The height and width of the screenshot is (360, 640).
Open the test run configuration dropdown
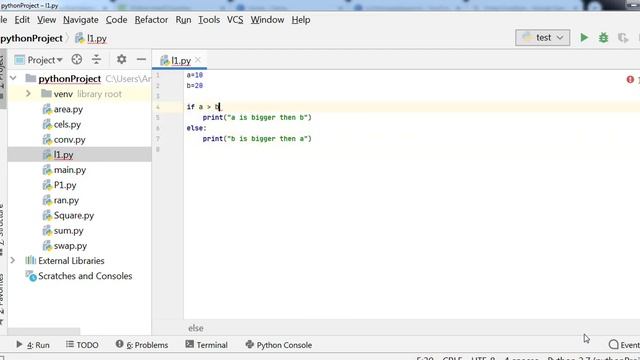(x=542, y=38)
